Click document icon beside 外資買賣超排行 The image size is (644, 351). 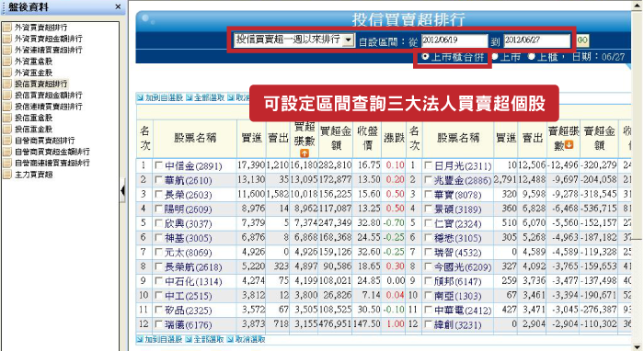tap(7, 28)
